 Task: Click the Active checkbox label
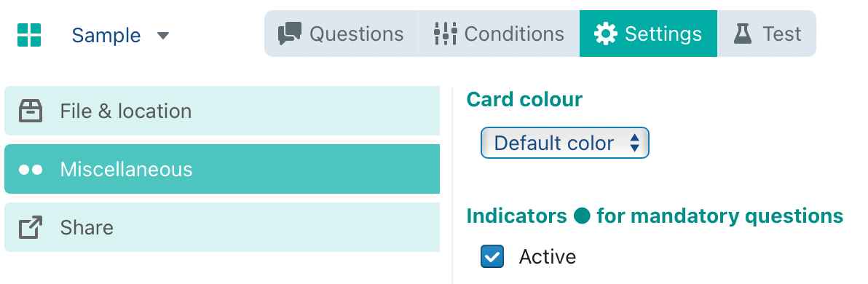548,257
